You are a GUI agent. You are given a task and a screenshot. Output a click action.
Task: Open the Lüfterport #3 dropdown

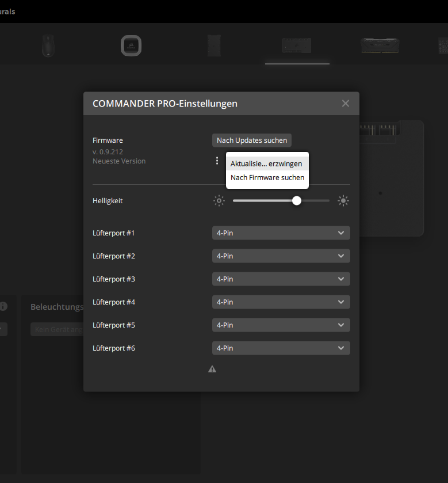[x=281, y=279]
